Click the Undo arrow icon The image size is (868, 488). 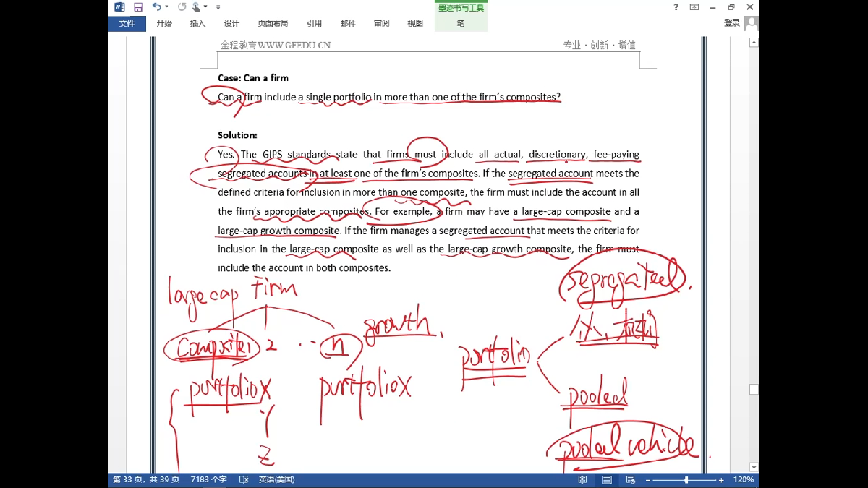point(156,7)
